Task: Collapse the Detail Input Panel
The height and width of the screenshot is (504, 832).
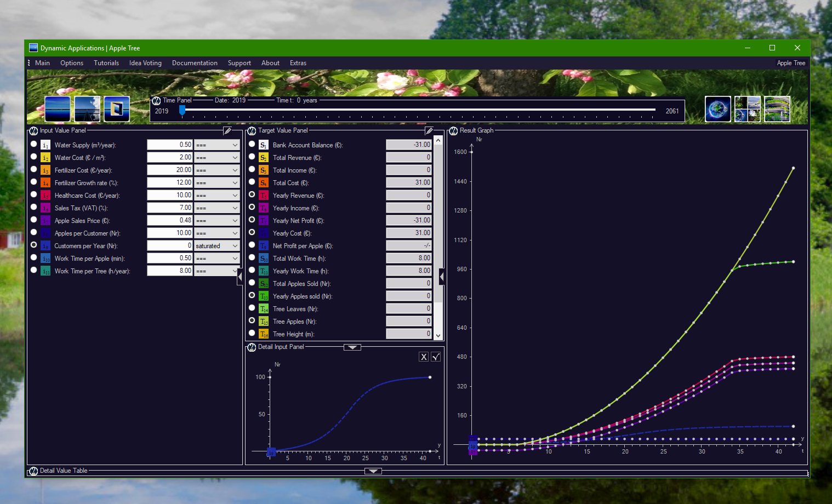Action: (x=352, y=347)
